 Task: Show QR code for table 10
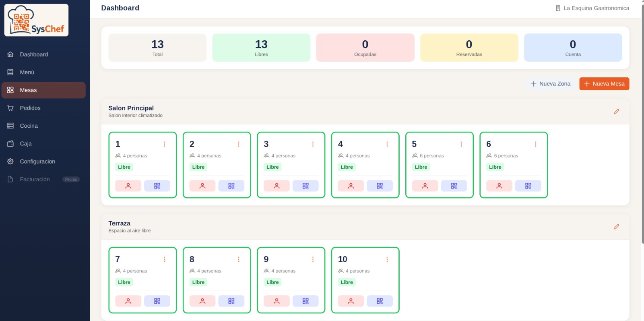tap(380, 301)
